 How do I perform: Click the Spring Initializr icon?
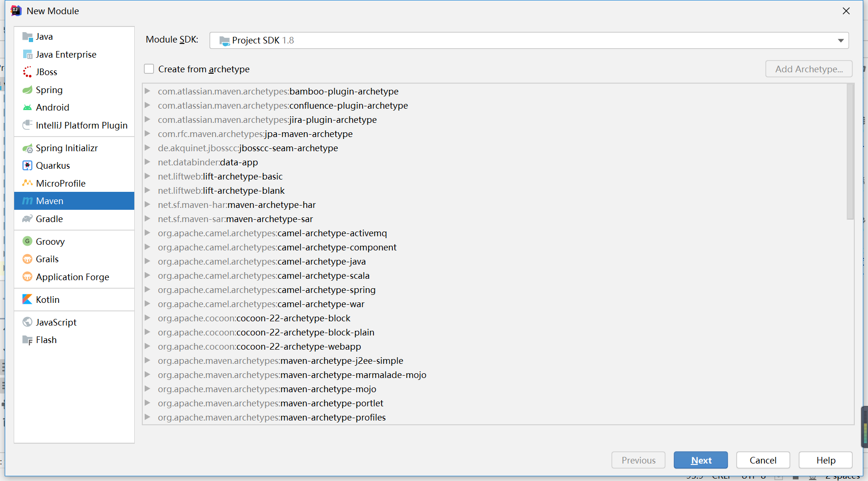(x=27, y=148)
